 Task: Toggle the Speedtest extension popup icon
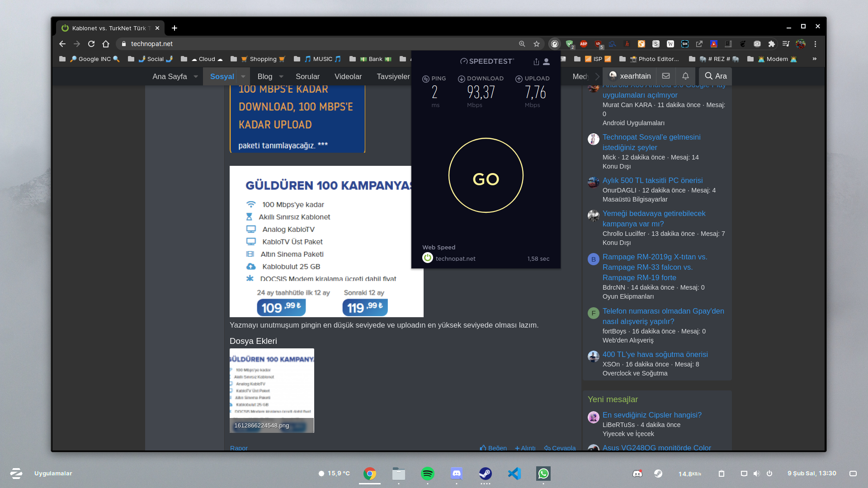pos(555,44)
